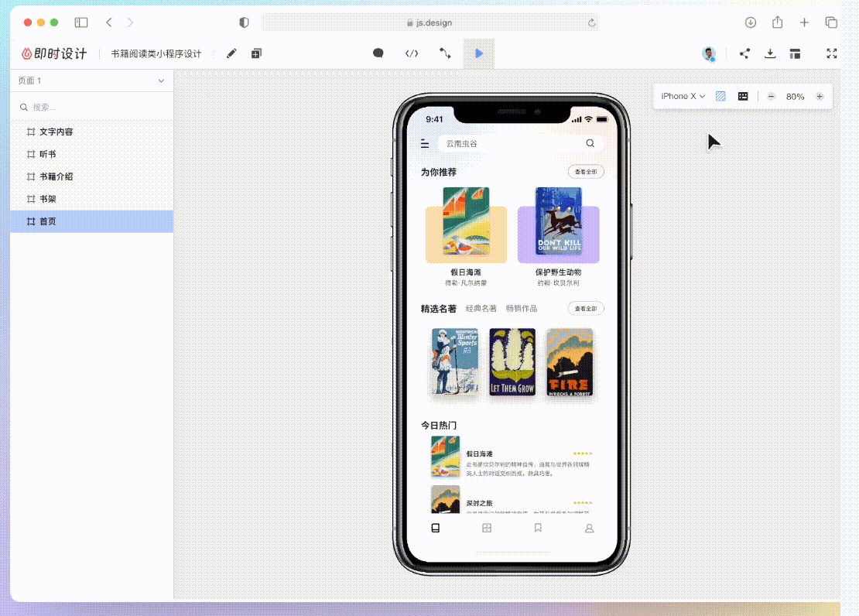
Task: Click the share icon in toolbar
Action: pyautogui.click(x=744, y=53)
